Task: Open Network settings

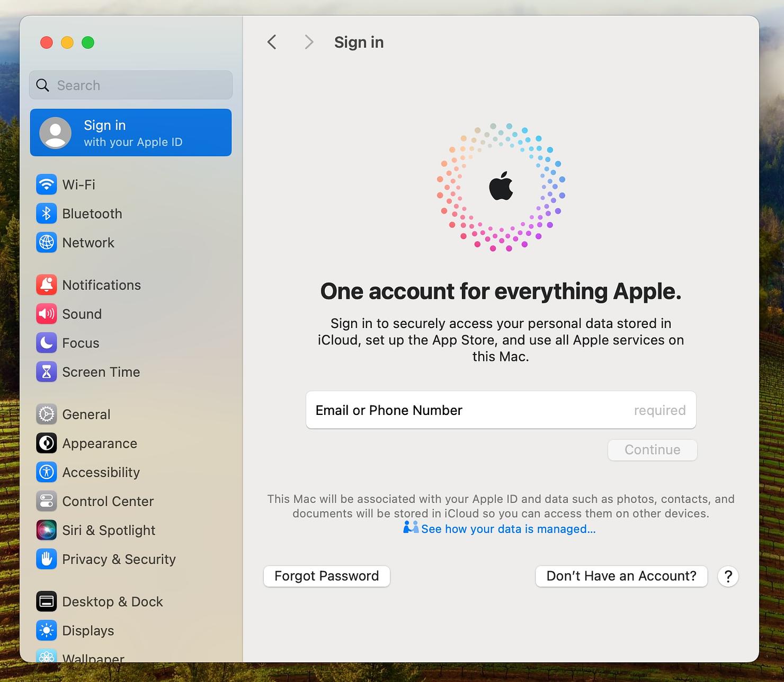Action: coord(88,243)
